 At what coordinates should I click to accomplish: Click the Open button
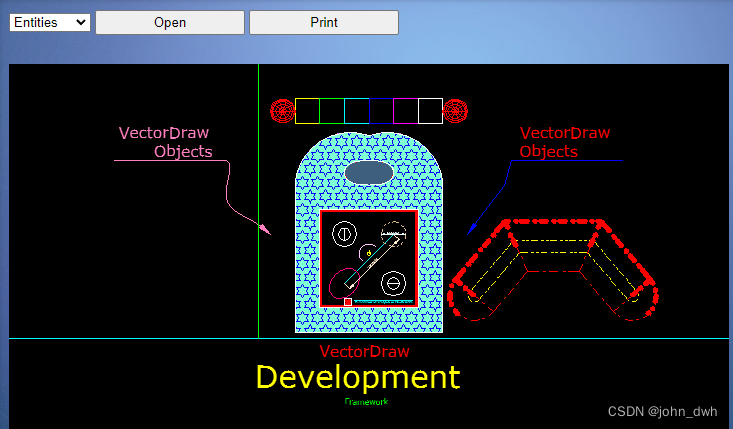(x=170, y=22)
